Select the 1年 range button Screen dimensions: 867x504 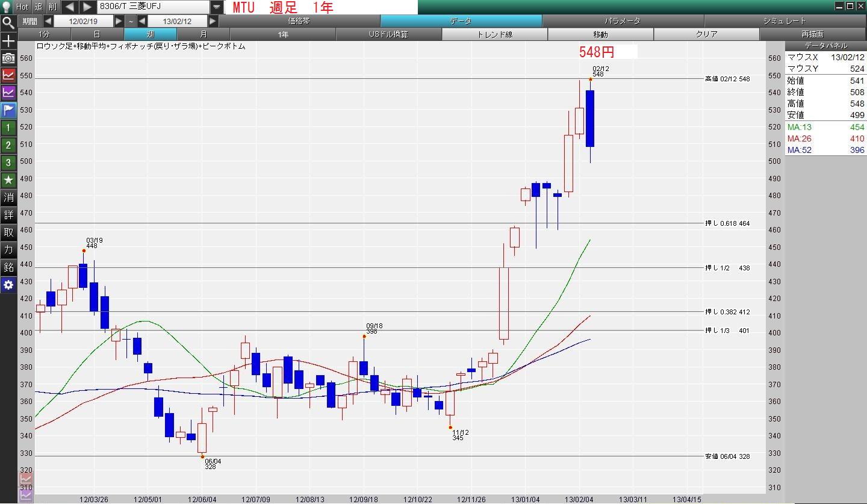point(283,34)
